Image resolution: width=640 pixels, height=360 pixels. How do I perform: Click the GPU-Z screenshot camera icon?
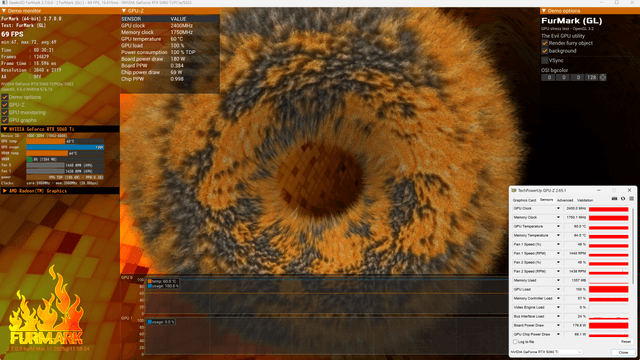(x=614, y=199)
